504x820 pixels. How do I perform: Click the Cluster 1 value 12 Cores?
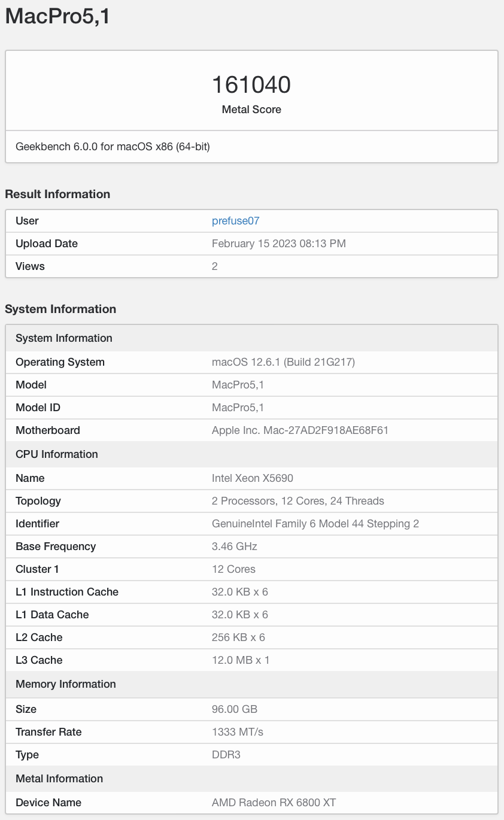pyautogui.click(x=233, y=569)
